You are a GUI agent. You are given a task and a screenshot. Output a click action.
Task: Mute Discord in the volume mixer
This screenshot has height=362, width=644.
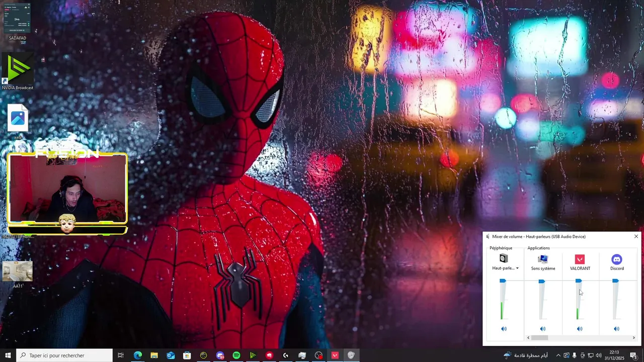pyautogui.click(x=617, y=329)
